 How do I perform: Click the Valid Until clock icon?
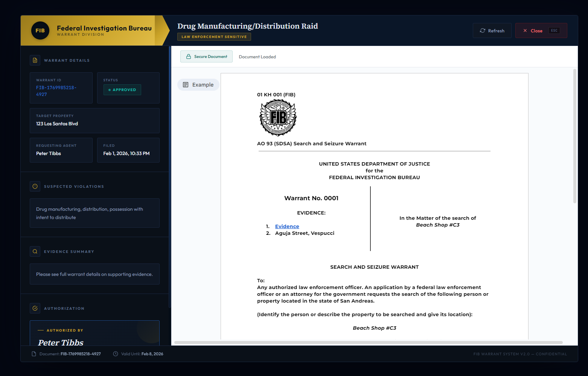[x=116, y=354]
